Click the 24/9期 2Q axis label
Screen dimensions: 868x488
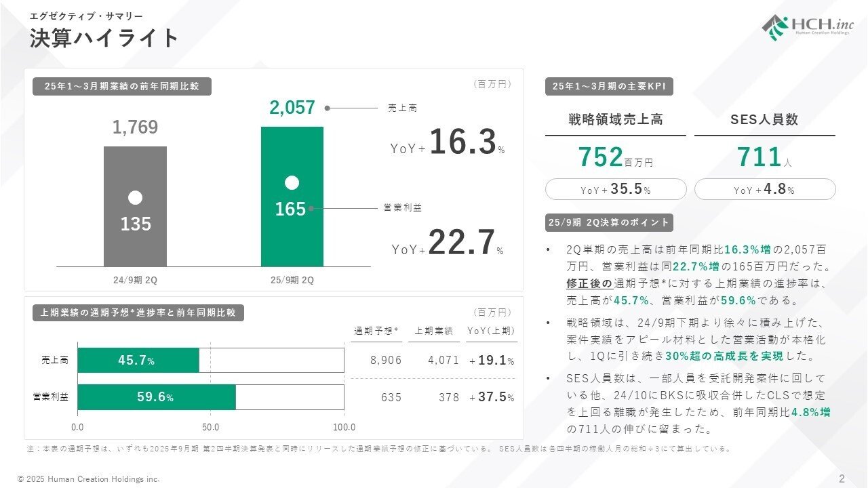click(135, 279)
